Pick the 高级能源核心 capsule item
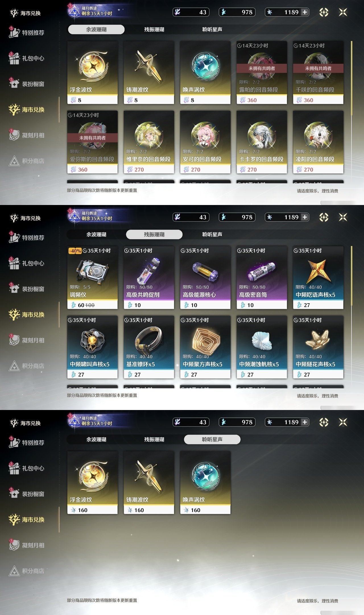 click(x=205, y=278)
